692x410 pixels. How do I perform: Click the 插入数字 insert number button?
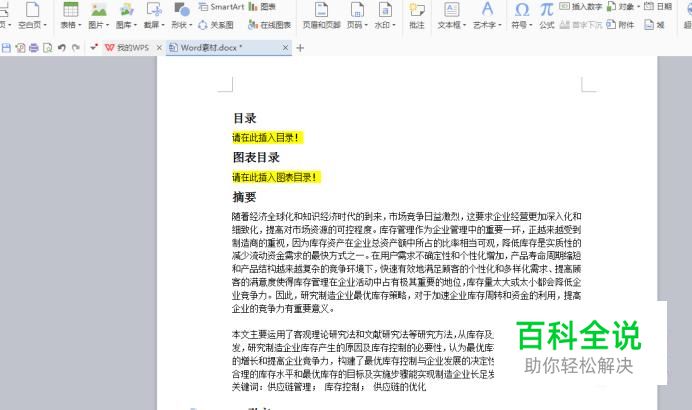[x=581, y=7]
